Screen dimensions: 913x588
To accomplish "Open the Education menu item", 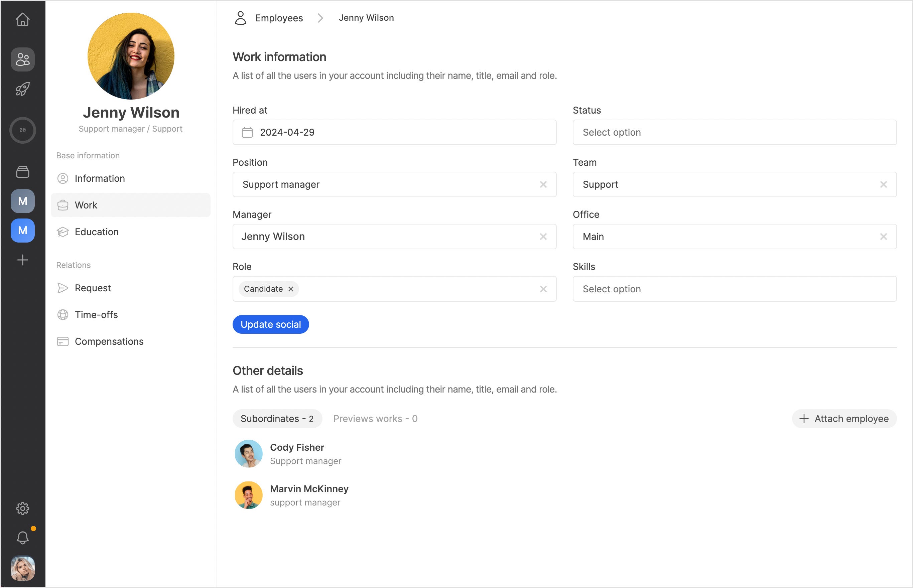I will click(97, 232).
